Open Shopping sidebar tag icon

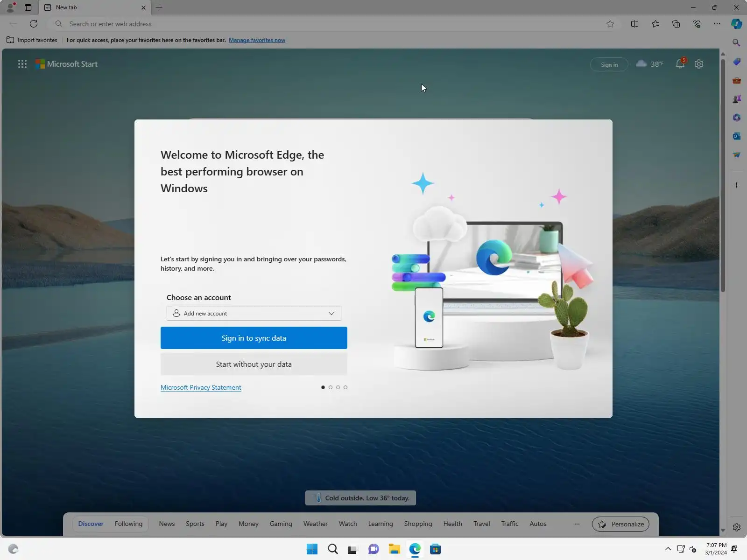coord(737,62)
